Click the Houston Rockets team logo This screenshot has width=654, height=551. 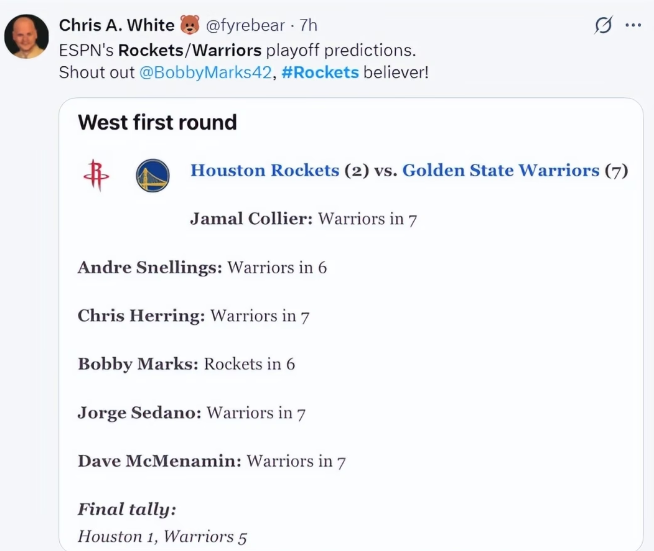click(x=96, y=175)
